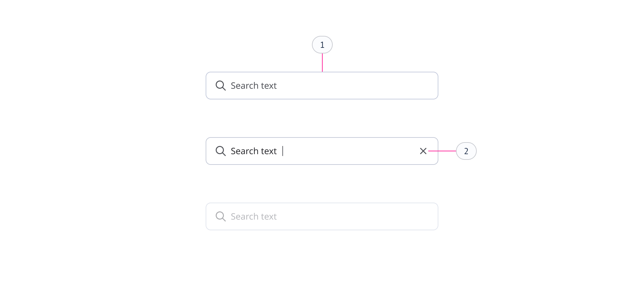644x302 pixels.
Task: Click the bottom placeholder search input
Action: coord(322,216)
